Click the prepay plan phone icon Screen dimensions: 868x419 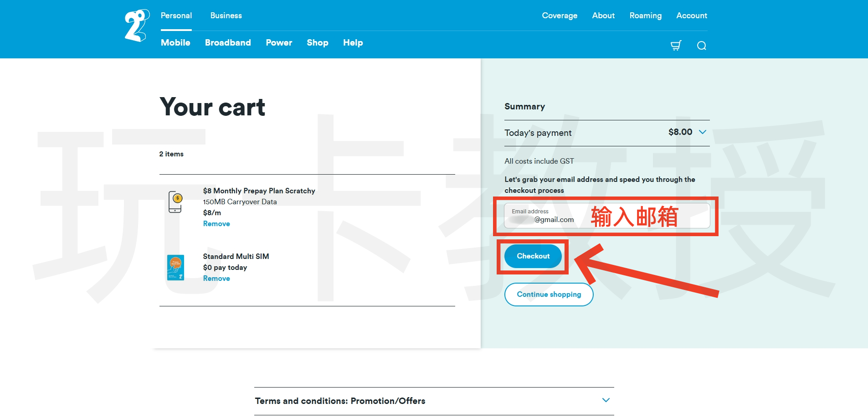pyautogui.click(x=175, y=202)
